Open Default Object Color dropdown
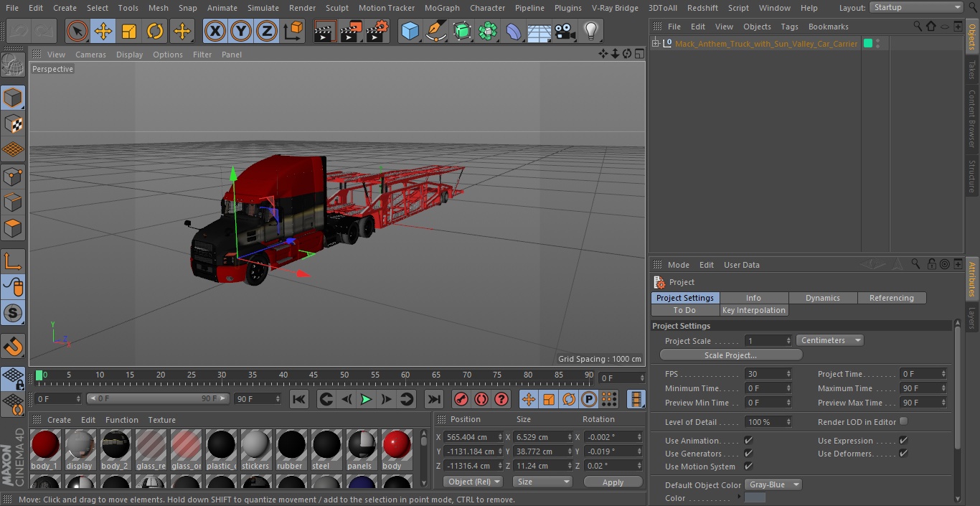The width and height of the screenshot is (980, 506). [773, 484]
